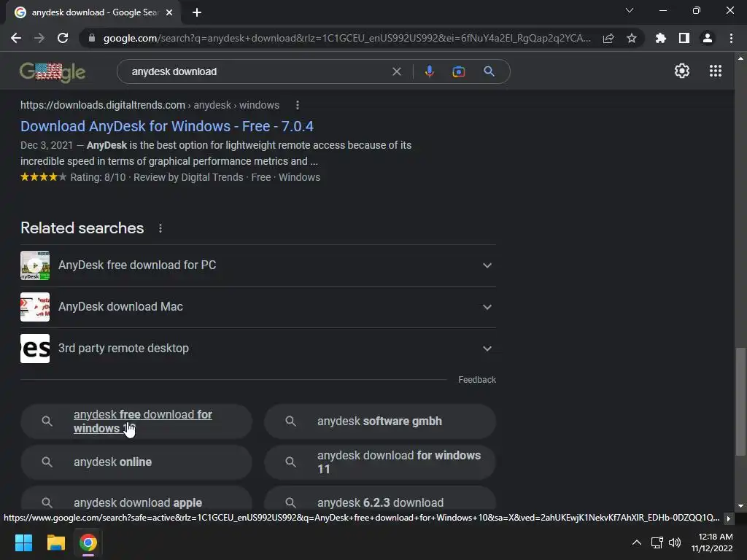Click the Chrome taskbar icon

(88, 542)
